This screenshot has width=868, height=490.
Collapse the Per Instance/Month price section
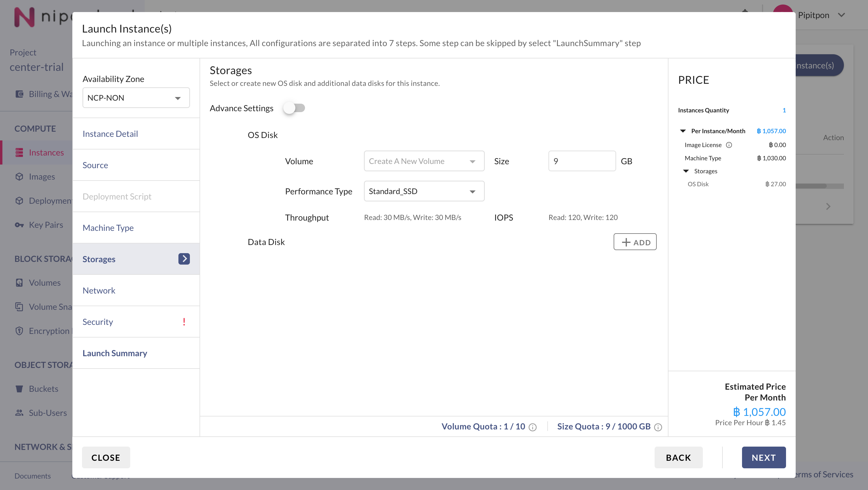click(x=683, y=131)
